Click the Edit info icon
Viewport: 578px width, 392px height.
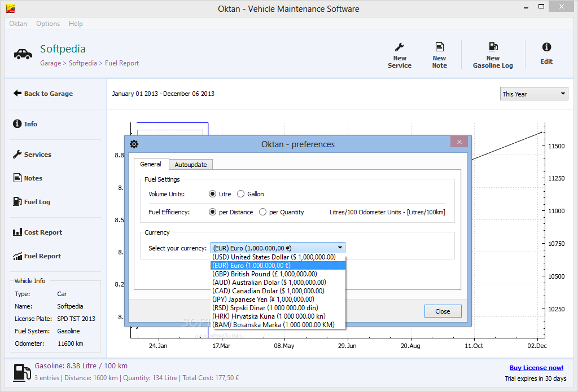click(x=546, y=47)
